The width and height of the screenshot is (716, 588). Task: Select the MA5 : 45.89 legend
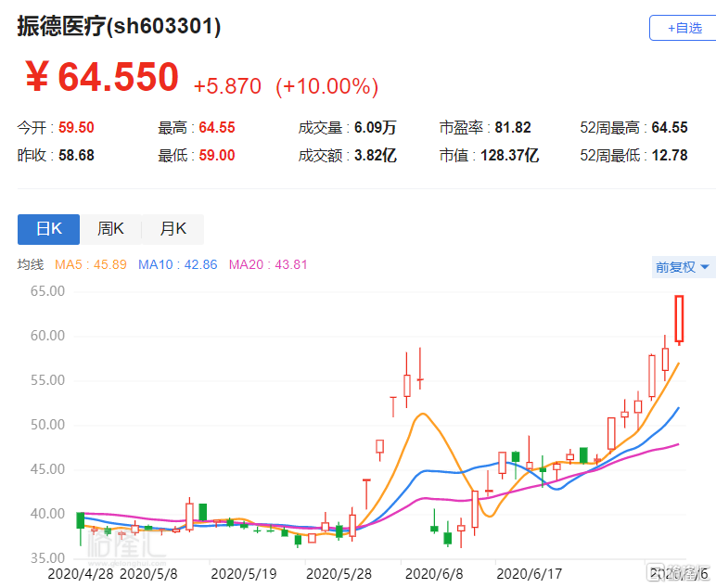pos(90,264)
